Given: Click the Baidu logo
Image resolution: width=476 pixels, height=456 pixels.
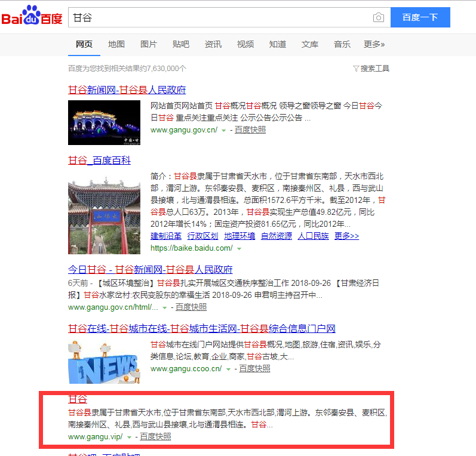Looking at the screenshot, I should (32, 17).
